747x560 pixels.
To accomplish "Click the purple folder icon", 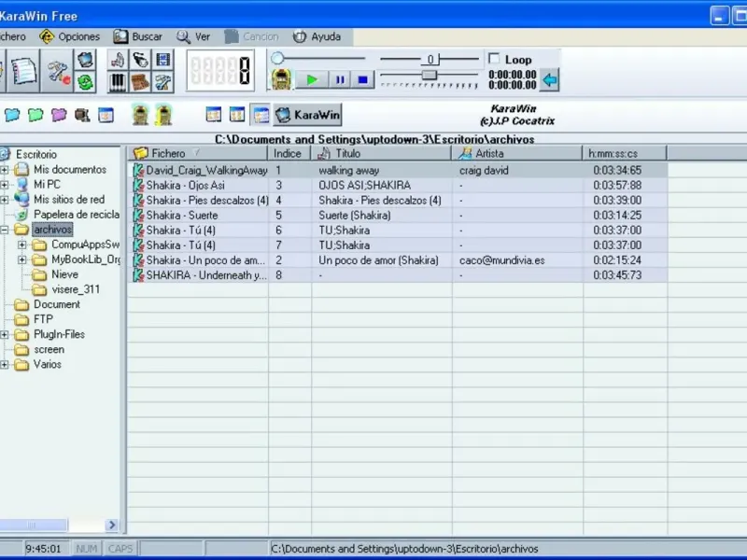I will (x=59, y=115).
